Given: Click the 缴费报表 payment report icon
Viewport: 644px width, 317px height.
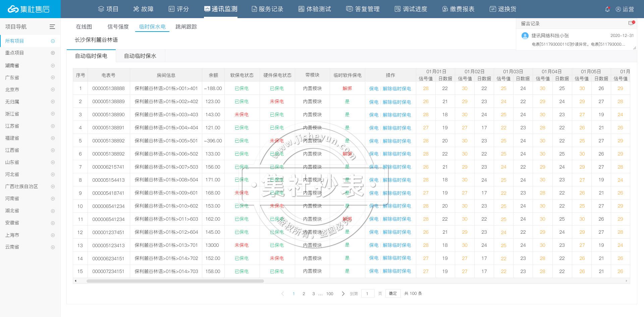Looking at the screenshot, I should [x=458, y=9].
